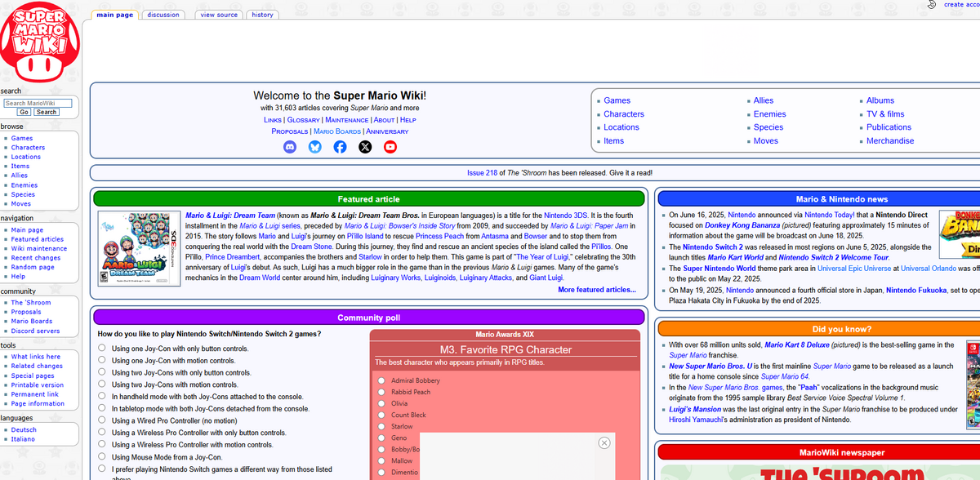Open Recent changes in navigation sidebar
Image resolution: width=980 pixels, height=480 pixels.
tap(36, 258)
